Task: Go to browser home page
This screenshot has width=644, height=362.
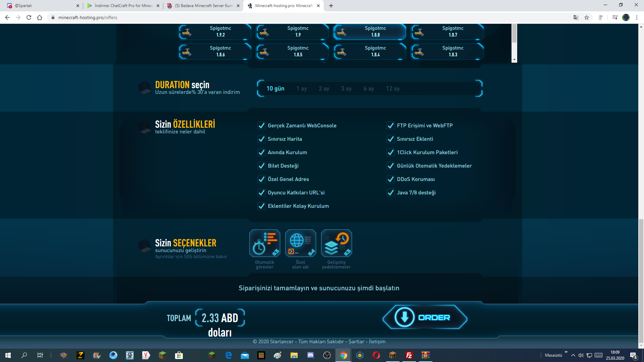Action: (x=40, y=17)
